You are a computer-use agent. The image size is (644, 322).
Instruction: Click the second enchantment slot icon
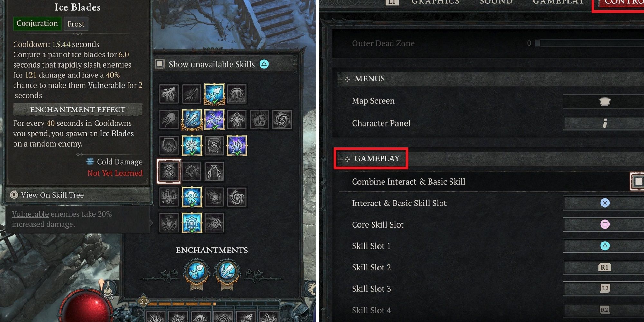228,271
